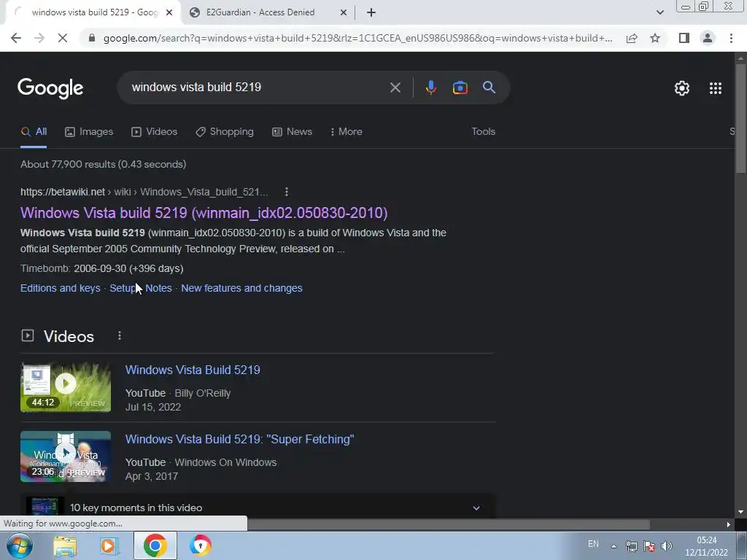Open the Google apps grid

(716, 88)
